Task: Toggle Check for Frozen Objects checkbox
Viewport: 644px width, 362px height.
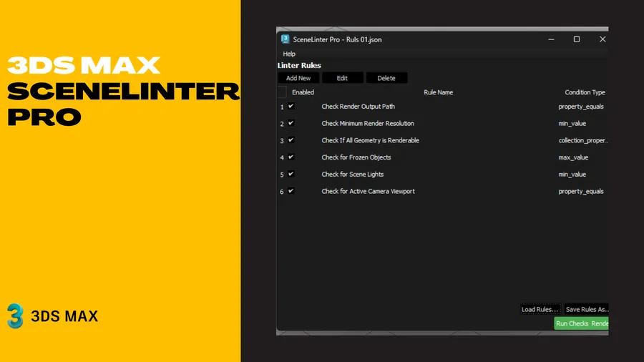Action: coord(291,157)
